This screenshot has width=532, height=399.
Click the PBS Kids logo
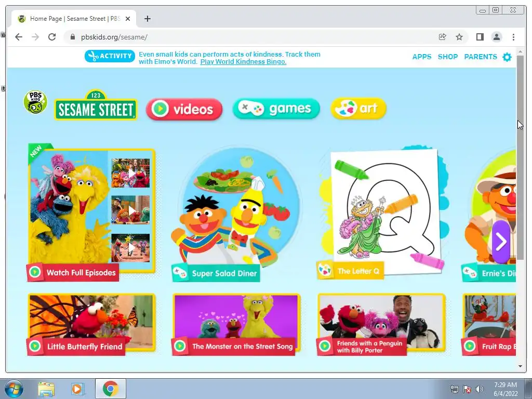tap(35, 102)
